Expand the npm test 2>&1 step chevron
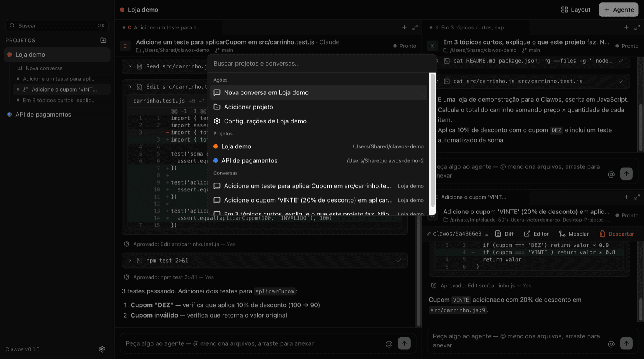 point(130,261)
